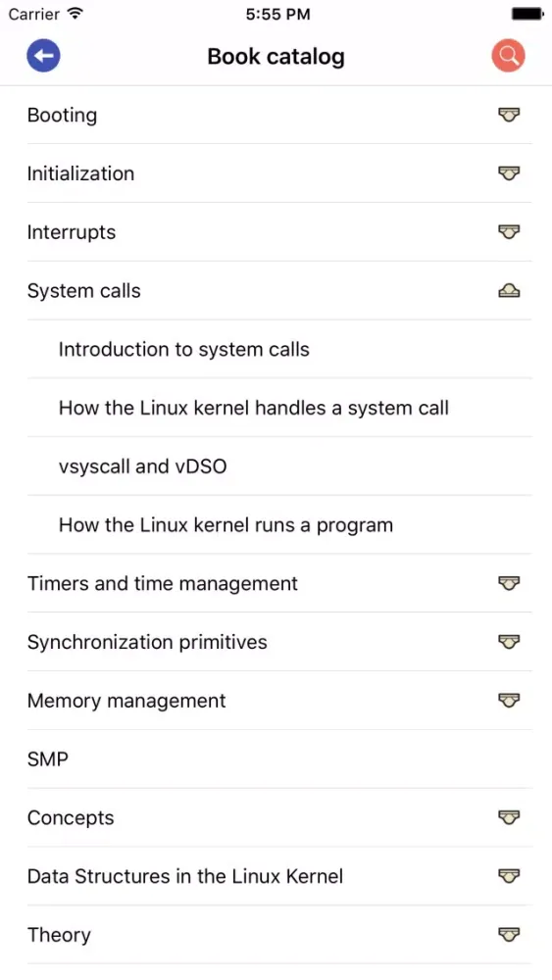Expand the Interrupts chapter icon
The width and height of the screenshot is (552, 980).
tap(509, 232)
